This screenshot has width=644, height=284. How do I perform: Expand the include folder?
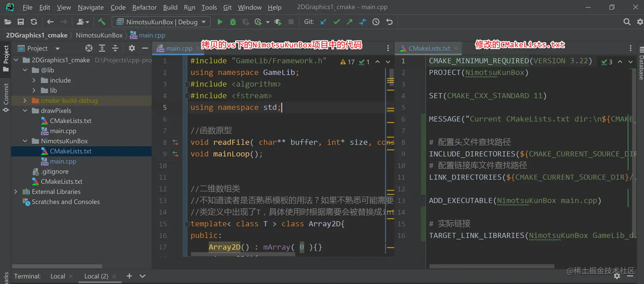34,80
